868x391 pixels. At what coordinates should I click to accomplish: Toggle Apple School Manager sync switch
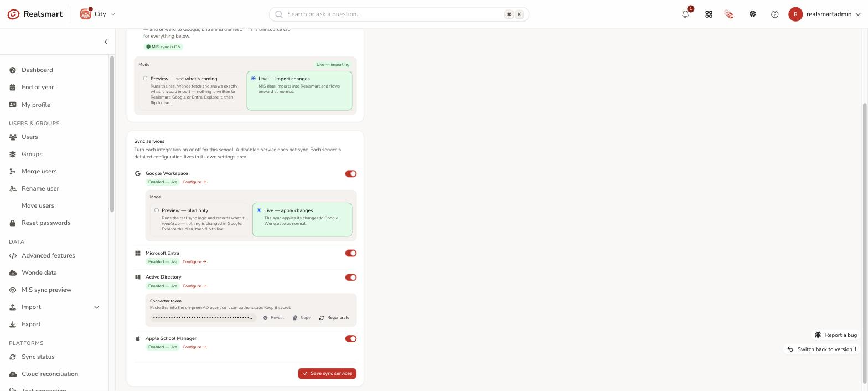(351, 338)
